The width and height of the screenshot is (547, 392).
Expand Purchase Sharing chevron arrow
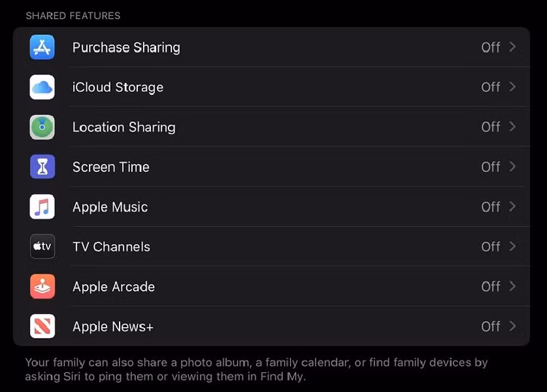[513, 47]
